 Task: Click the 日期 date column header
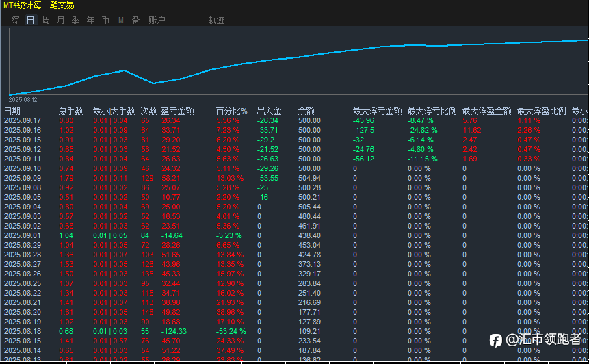pos(12,111)
